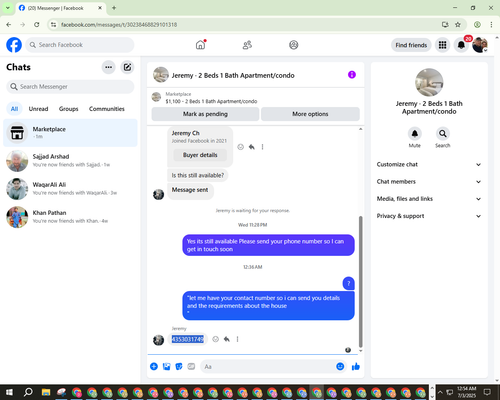Open Buyer details for Jeremy Ch
Image resolution: width=500 pixels, height=400 pixels.
(x=200, y=155)
